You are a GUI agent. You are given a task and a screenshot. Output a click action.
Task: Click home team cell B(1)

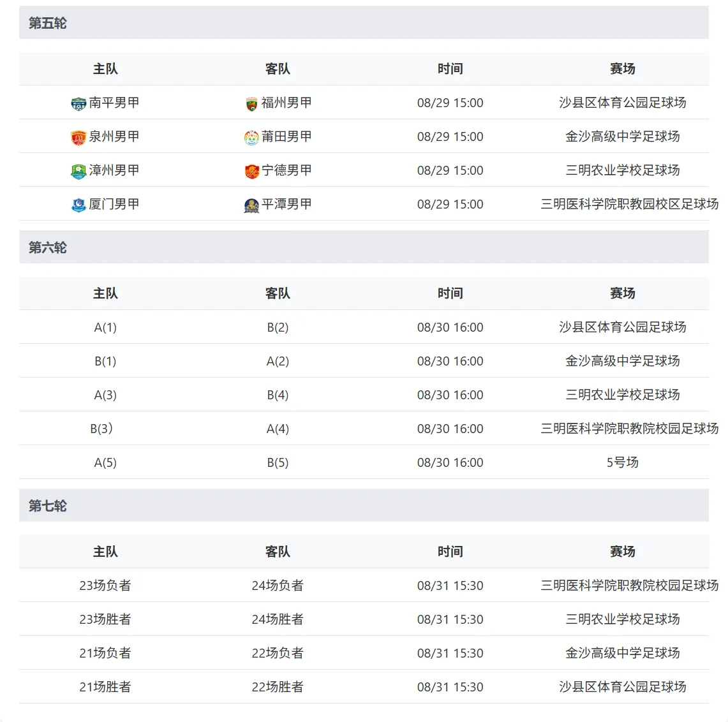tap(105, 361)
